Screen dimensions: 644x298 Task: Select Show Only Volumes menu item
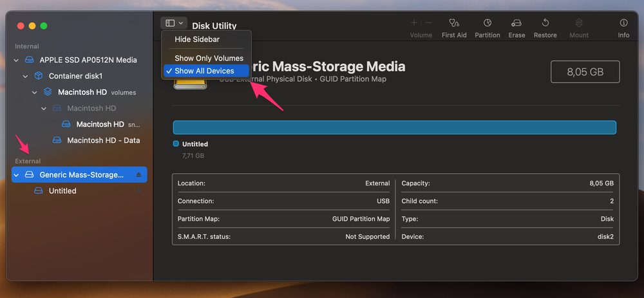(209, 58)
